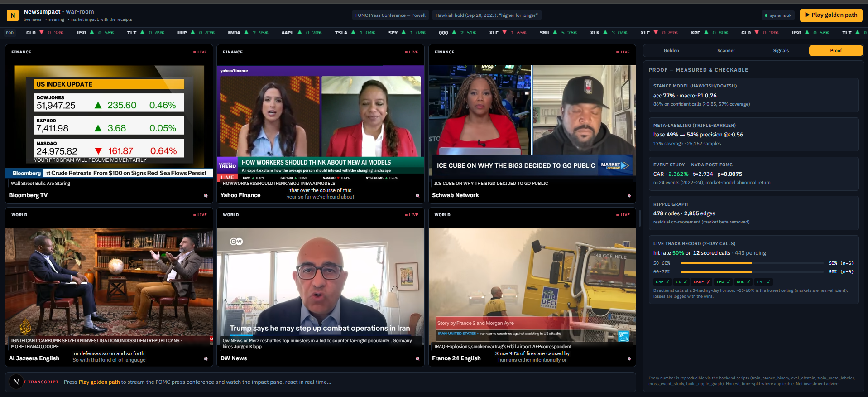Click the TSLA 1.04% ticker item

click(355, 33)
